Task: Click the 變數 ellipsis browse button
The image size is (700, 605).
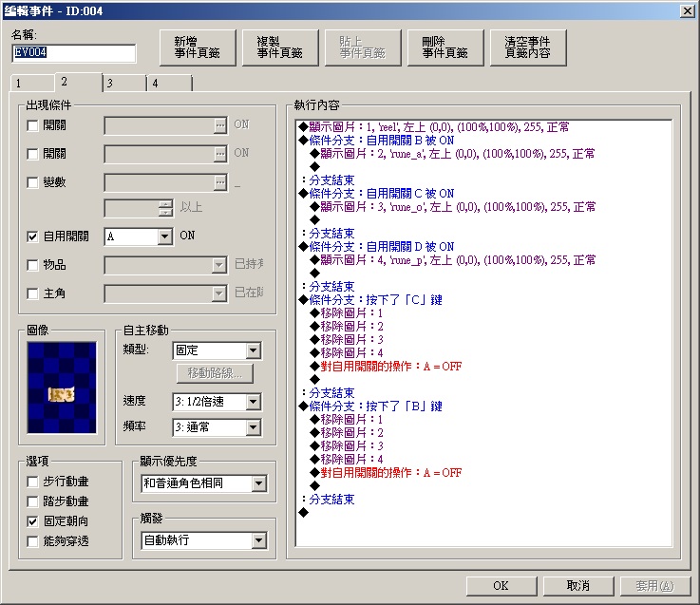Action: coord(220,182)
